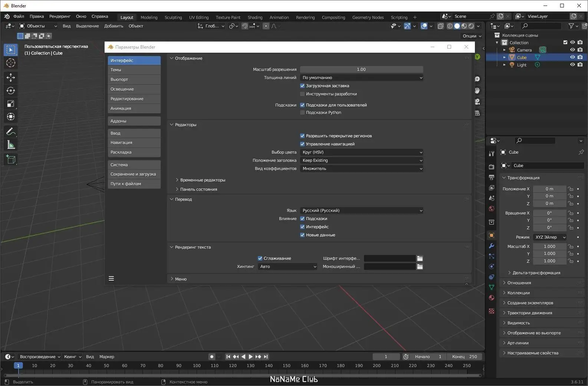Click the viewport pan hand gizmo
This screenshot has height=386, width=588.
pyautogui.click(x=477, y=90)
